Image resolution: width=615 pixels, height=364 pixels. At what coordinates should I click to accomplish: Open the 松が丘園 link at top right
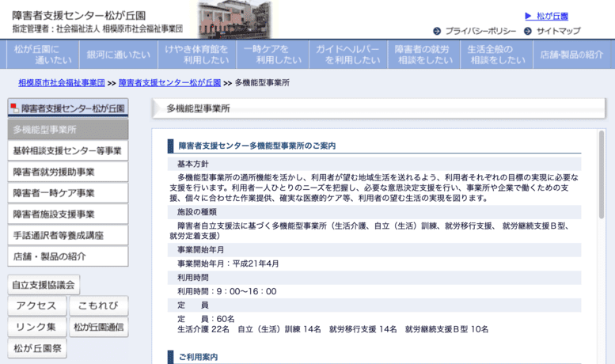552,16
